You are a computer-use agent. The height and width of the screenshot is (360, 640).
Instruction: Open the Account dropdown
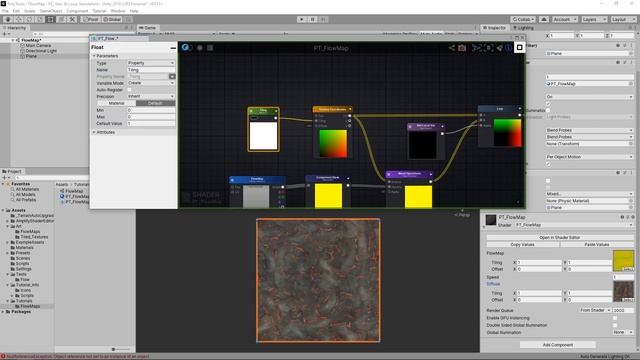click(x=564, y=19)
